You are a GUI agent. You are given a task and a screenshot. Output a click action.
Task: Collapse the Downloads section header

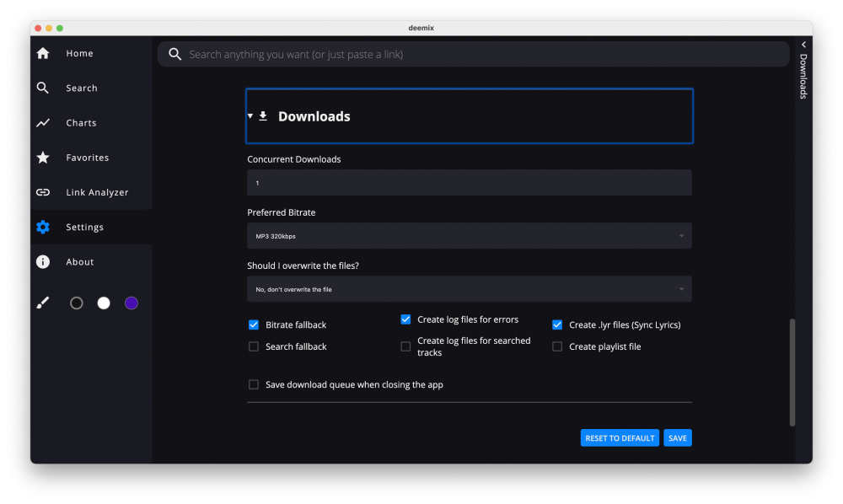(x=314, y=116)
